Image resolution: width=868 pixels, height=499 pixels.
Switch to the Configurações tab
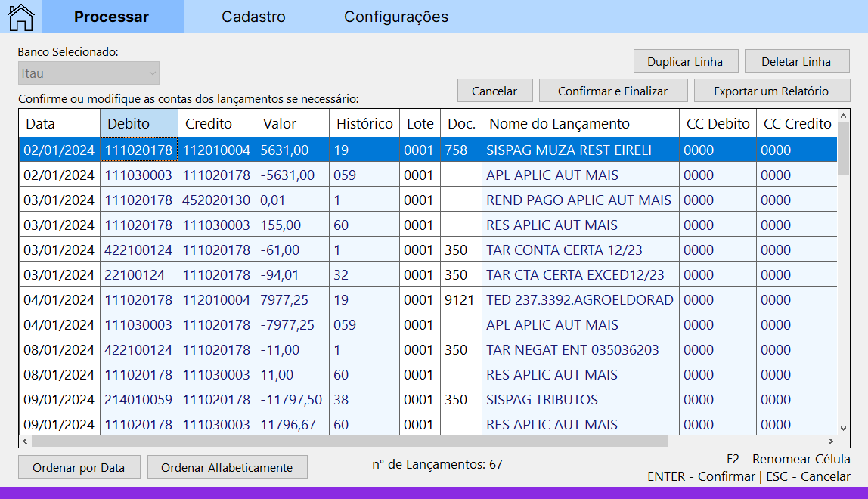point(396,17)
